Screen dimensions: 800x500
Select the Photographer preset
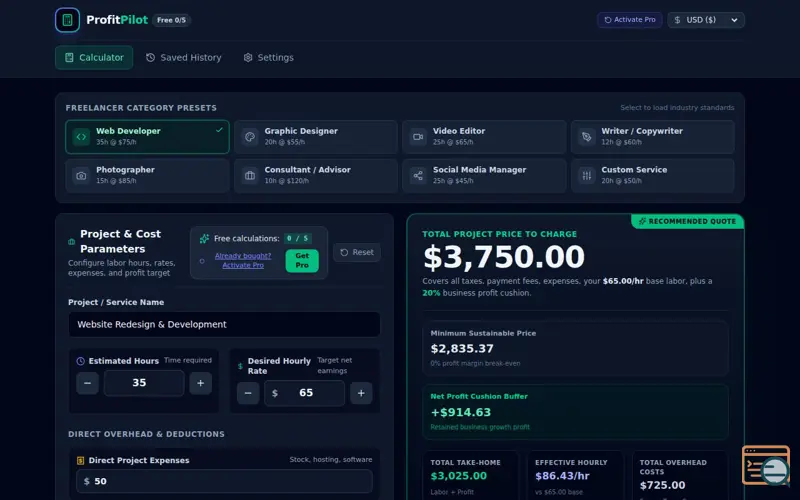click(147, 176)
